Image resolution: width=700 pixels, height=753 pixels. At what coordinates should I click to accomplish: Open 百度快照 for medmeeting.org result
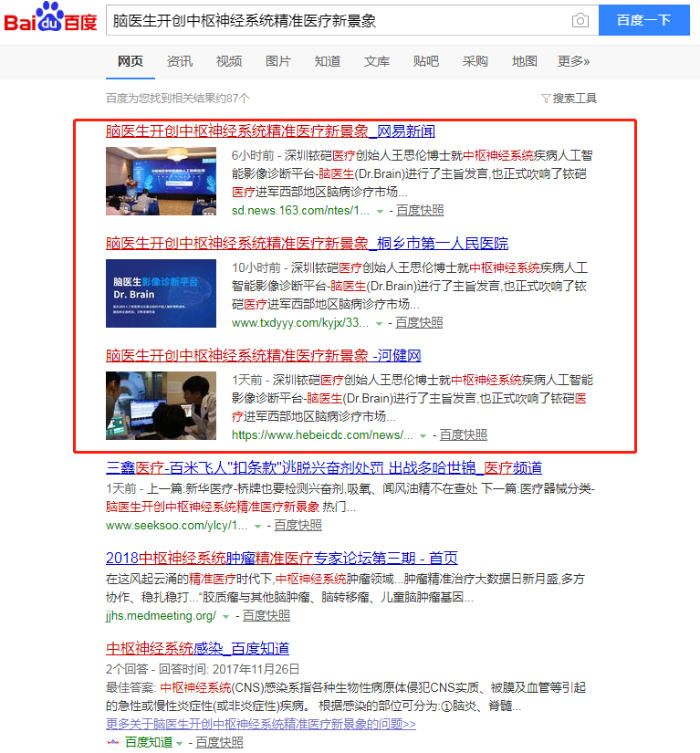(x=266, y=616)
